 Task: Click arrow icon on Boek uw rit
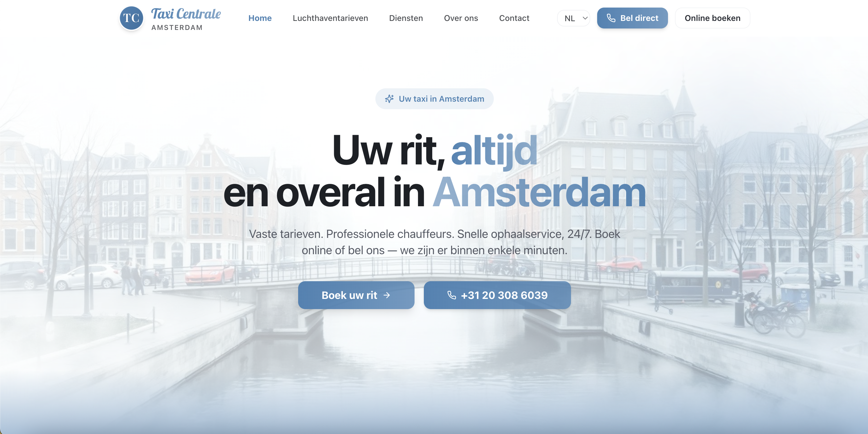[x=387, y=295]
